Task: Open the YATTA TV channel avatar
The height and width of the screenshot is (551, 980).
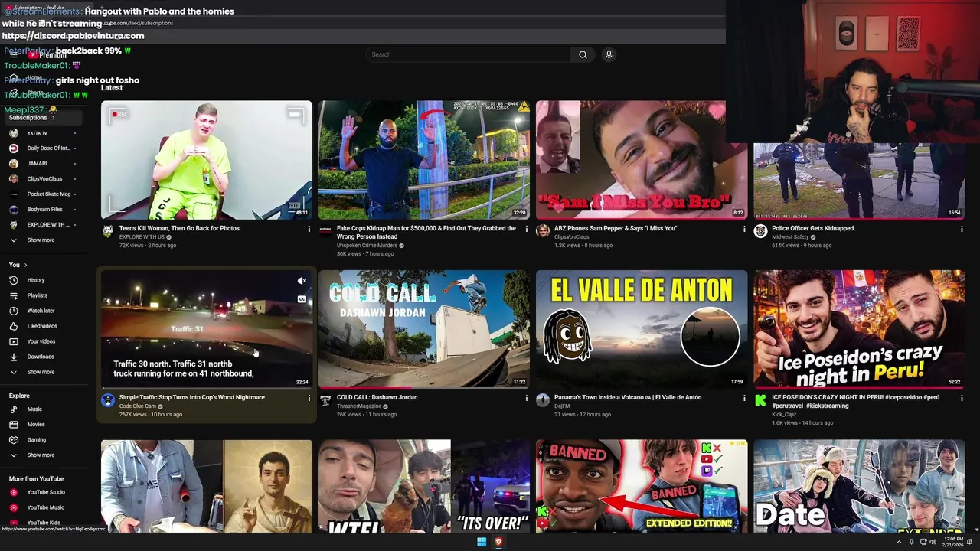Action: 13,133
